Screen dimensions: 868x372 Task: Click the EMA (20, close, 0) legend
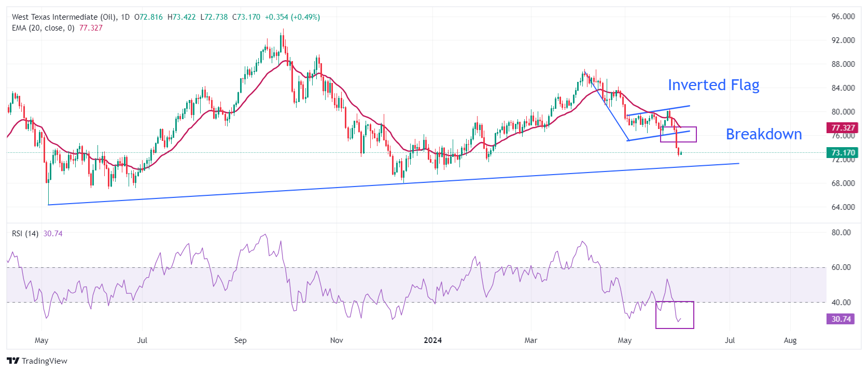coord(43,28)
